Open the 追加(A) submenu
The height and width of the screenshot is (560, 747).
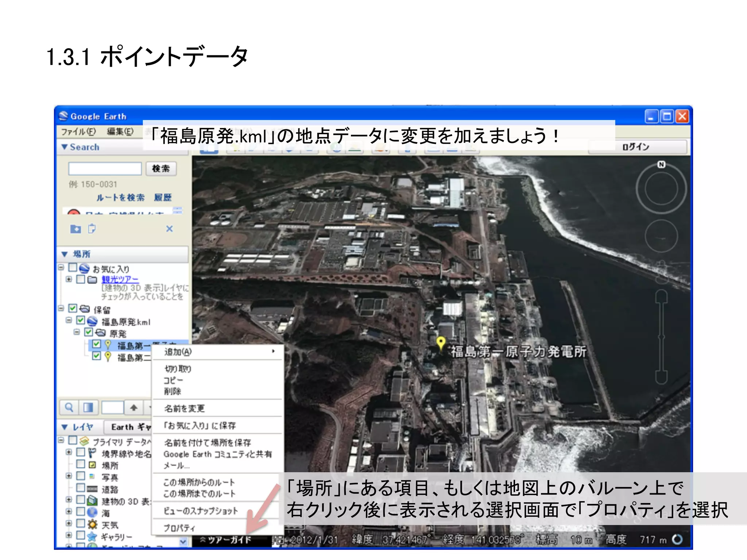tap(218, 352)
